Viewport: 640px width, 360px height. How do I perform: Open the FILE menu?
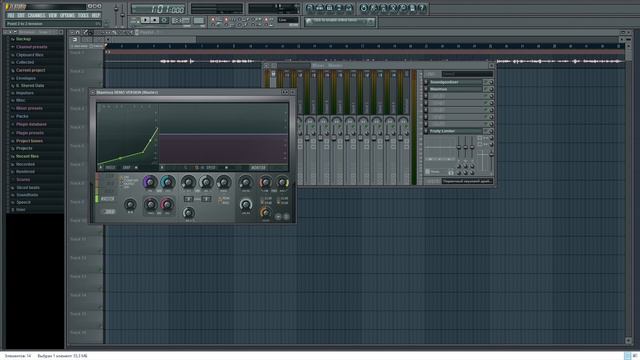11,16
